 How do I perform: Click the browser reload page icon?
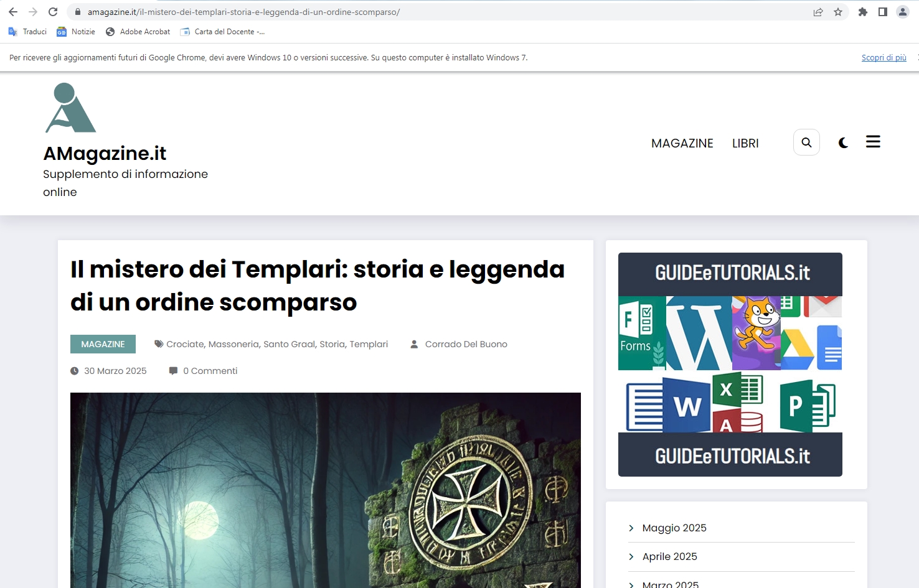53,12
